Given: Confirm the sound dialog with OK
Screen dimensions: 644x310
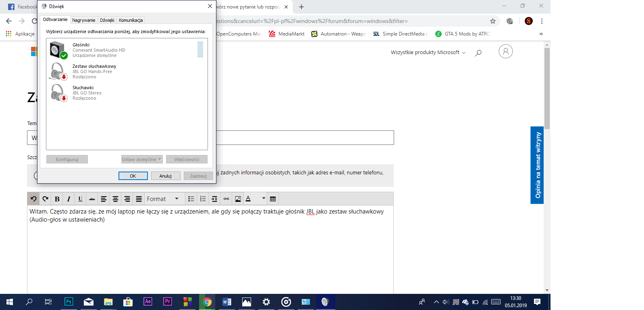Looking at the screenshot, I should coord(133,176).
